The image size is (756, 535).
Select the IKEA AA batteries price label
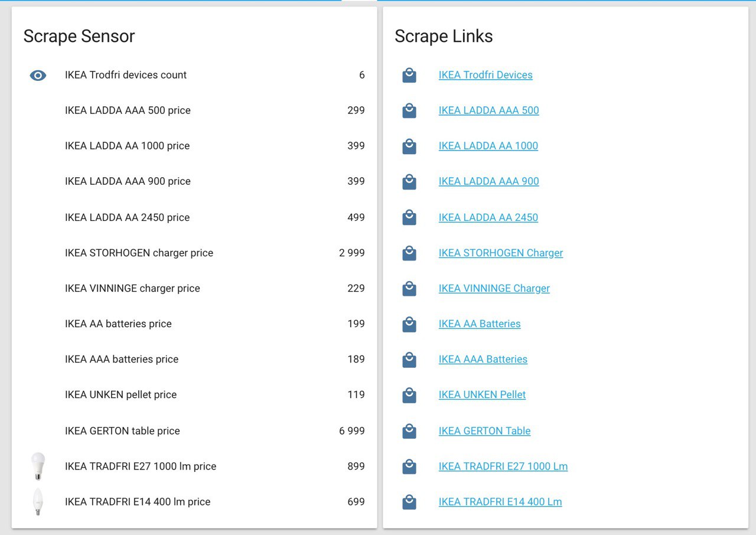point(118,324)
